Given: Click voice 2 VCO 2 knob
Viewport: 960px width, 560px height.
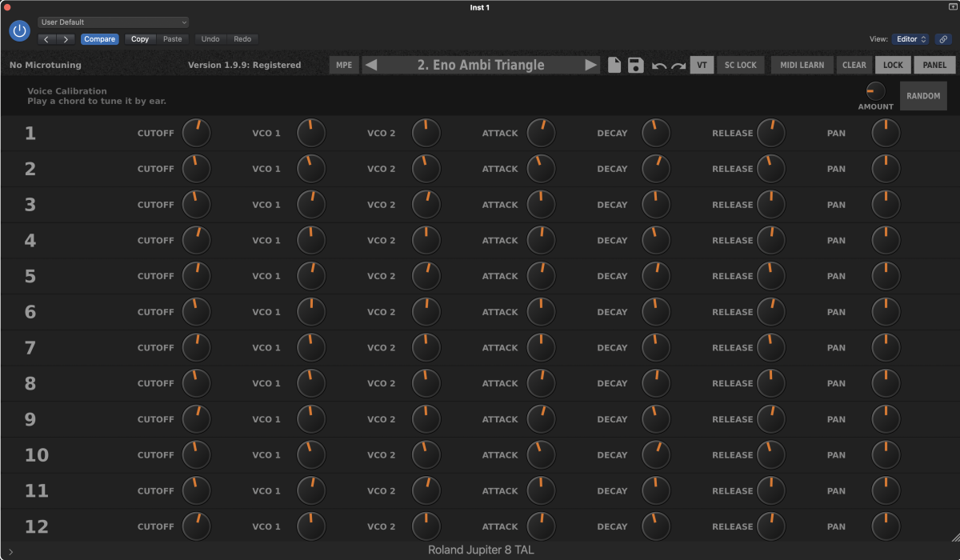Looking at the screenshot, I should point(426,169).
